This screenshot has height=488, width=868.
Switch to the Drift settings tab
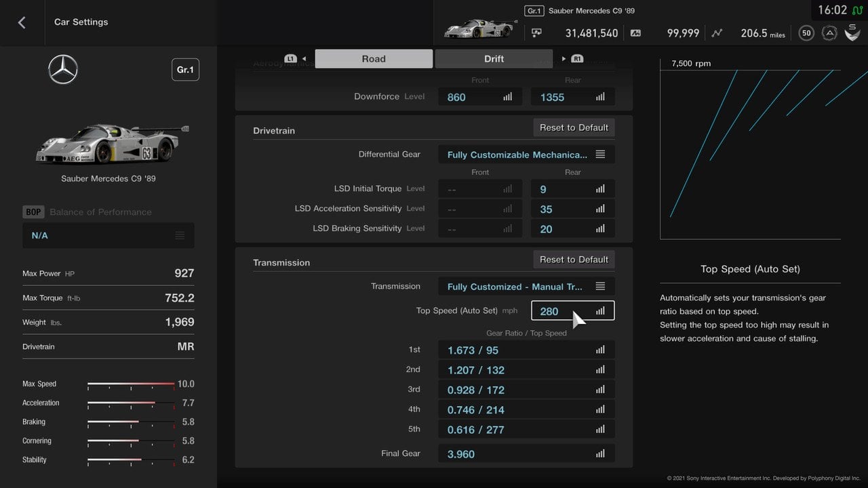pyautogui.click(x=494, y=59)
